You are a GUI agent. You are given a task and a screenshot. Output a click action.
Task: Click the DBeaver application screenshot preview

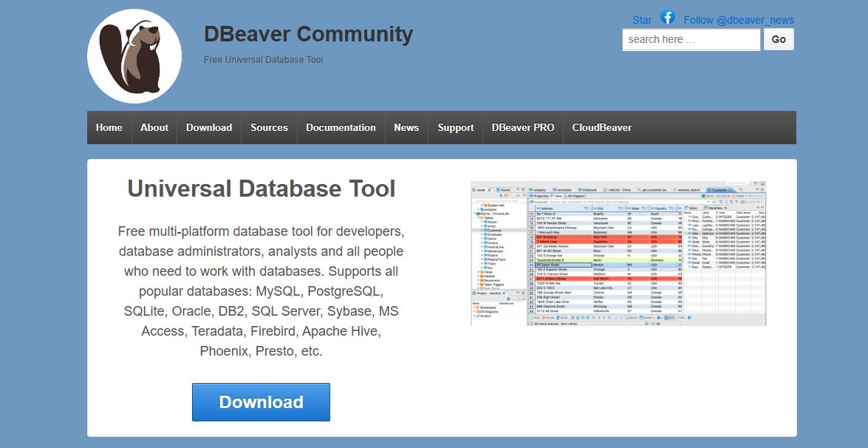(618, 254)
